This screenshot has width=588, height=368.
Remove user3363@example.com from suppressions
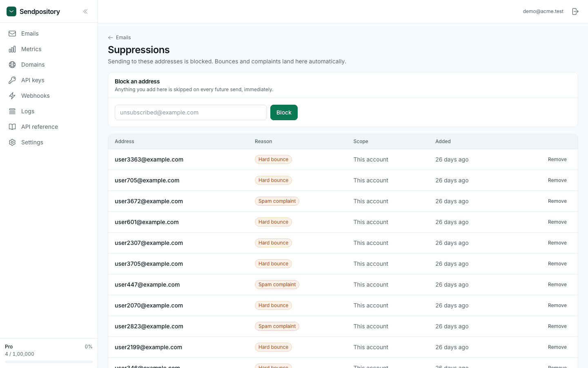(x=557, y=159)
